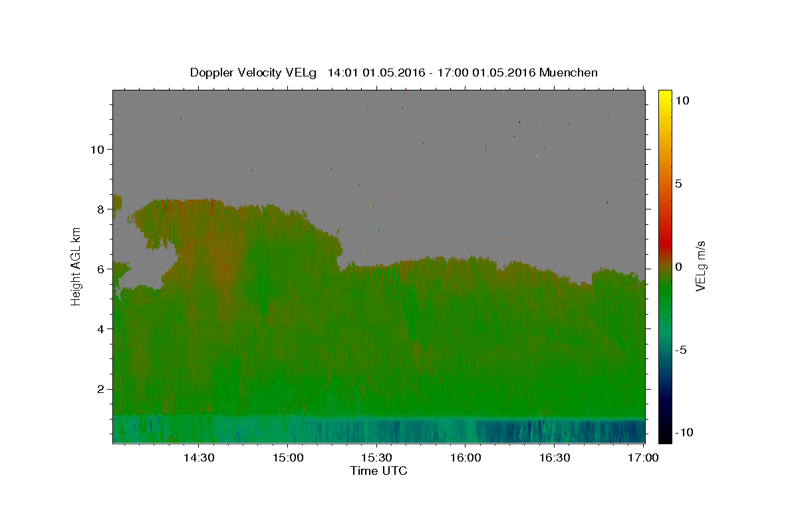
Task: Click the 17:00 time axis label
Action: (x=642, y=458)
